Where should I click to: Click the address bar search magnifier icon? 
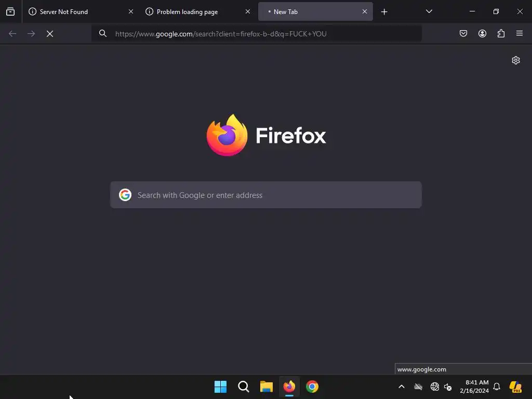[103, 33]
